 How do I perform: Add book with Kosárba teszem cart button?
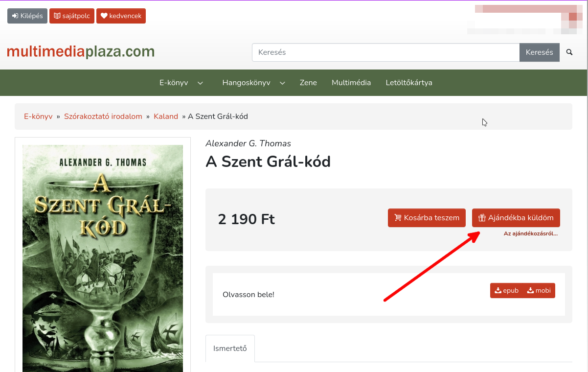(427, 218)
